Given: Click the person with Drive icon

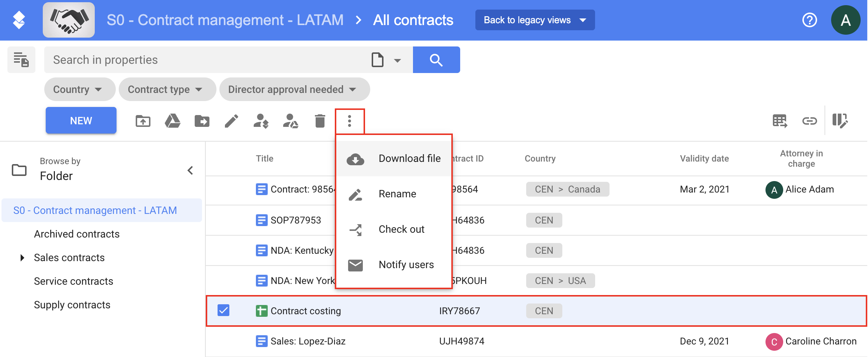Looking at the screenshot, I should 291,121.
